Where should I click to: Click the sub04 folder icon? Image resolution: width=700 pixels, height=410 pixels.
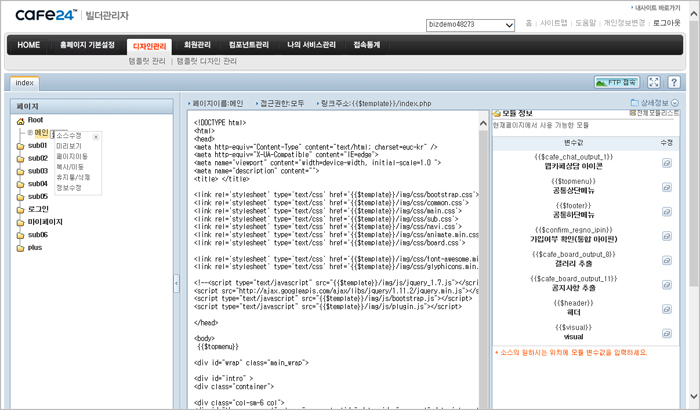click(20, 184)
